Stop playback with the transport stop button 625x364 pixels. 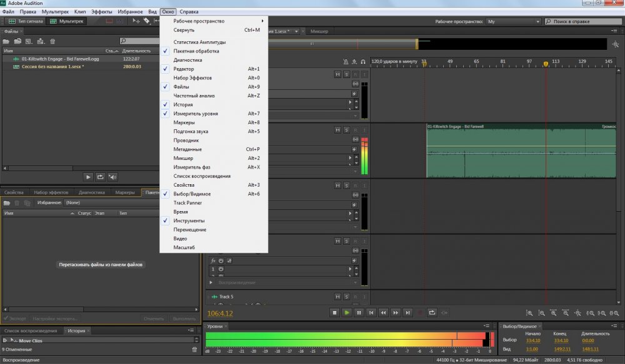(334, 313)
